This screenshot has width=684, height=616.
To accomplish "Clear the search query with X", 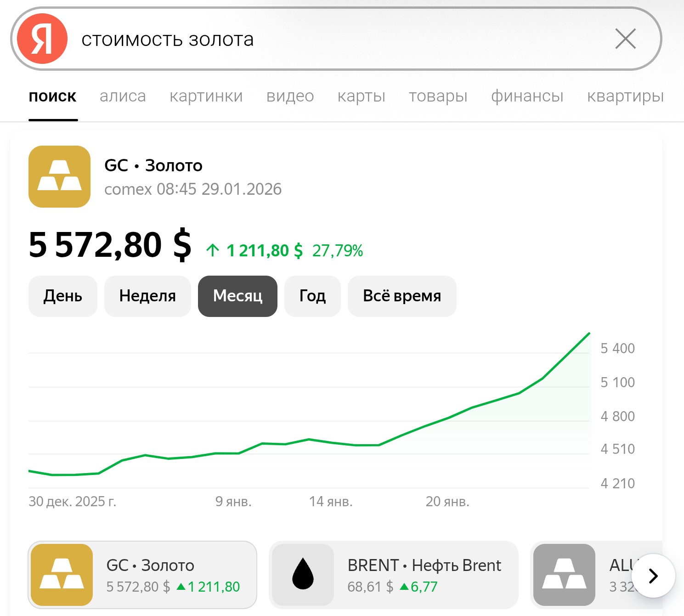I will point(625,39).
